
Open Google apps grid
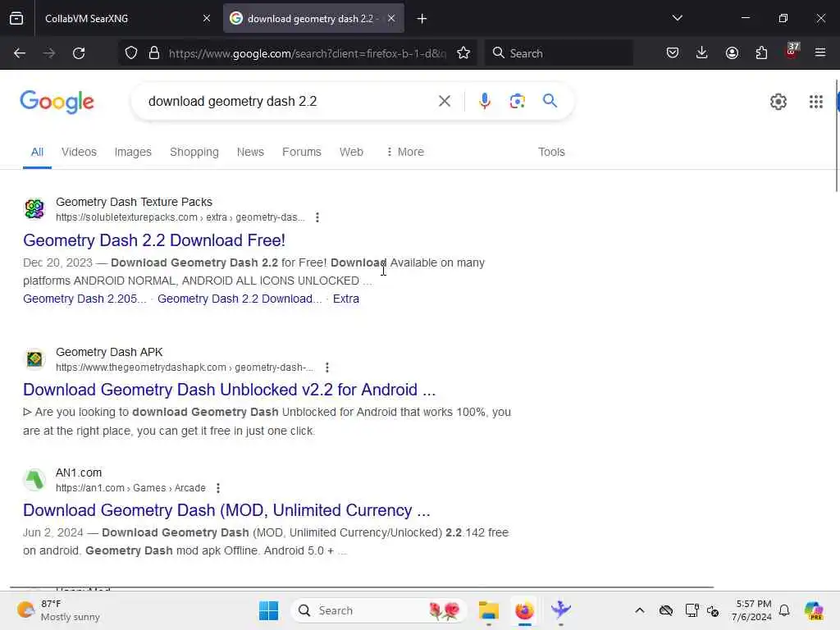coord(816,102)
